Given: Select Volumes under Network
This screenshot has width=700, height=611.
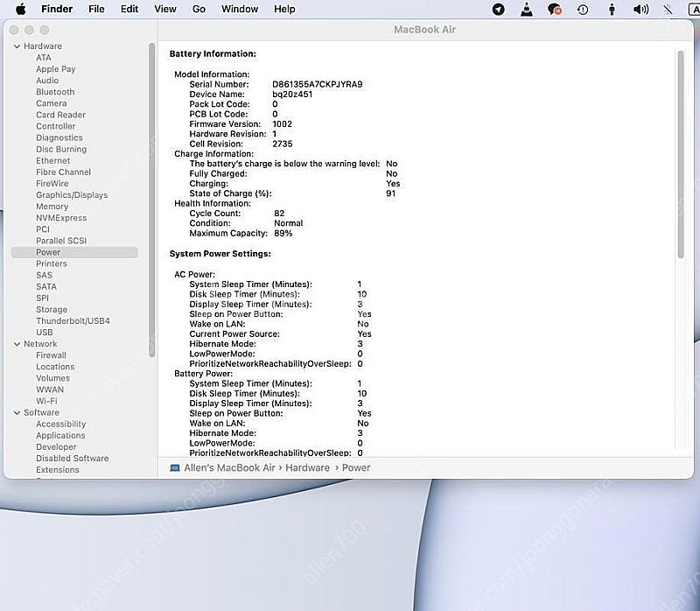Looking at the screenshot, I should 53,378.
